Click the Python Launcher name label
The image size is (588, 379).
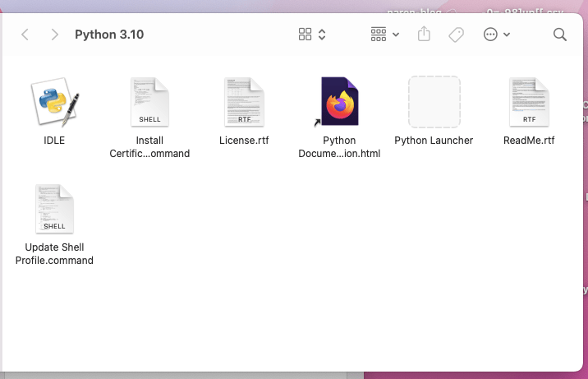click(434, 141)
